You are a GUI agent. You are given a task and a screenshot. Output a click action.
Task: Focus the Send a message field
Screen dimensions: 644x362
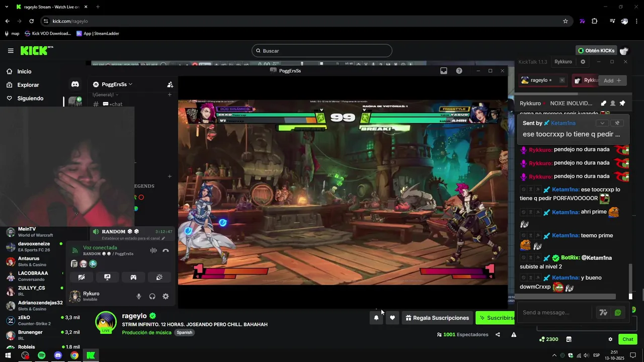(555, 313)
